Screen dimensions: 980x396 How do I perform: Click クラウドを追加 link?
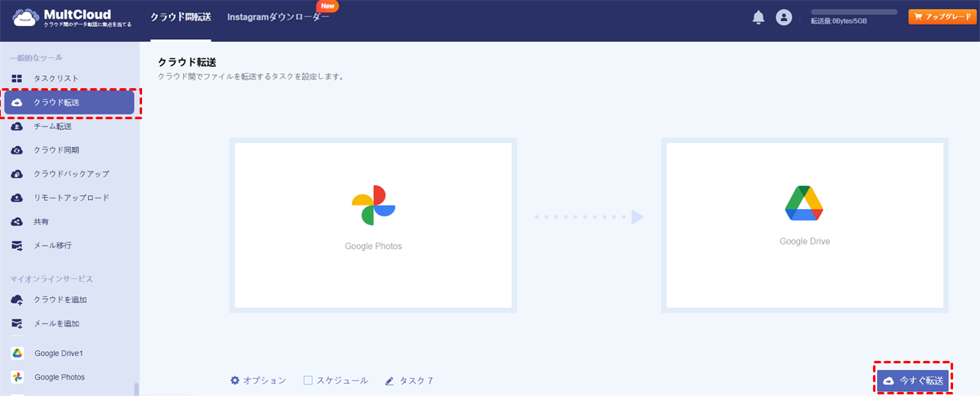click(x=60, y=300)
